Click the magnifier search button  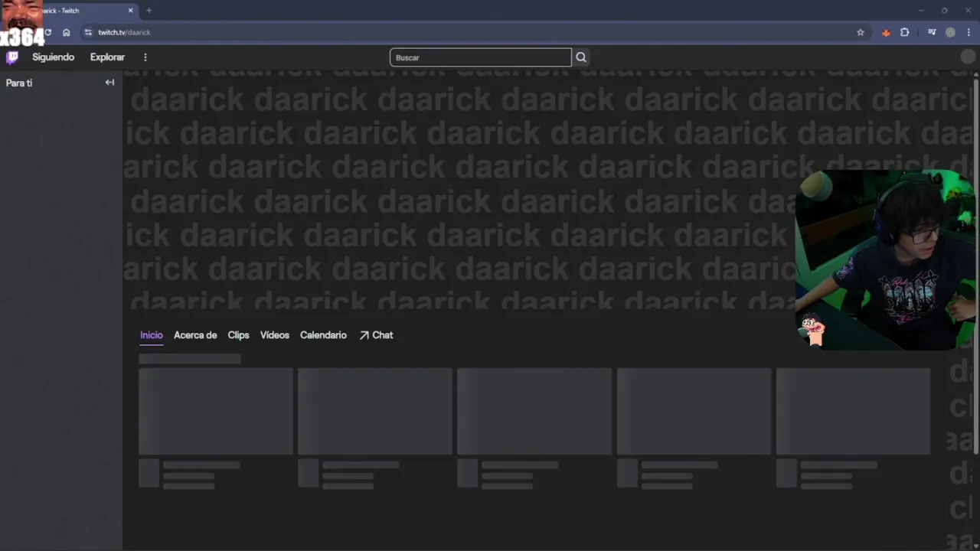coord(581,57)
